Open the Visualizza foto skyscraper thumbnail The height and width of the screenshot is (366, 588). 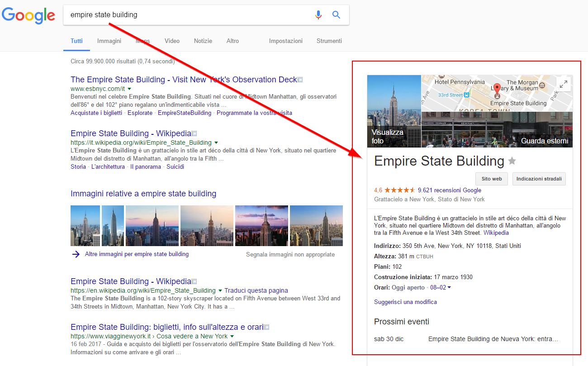(394, 111)
